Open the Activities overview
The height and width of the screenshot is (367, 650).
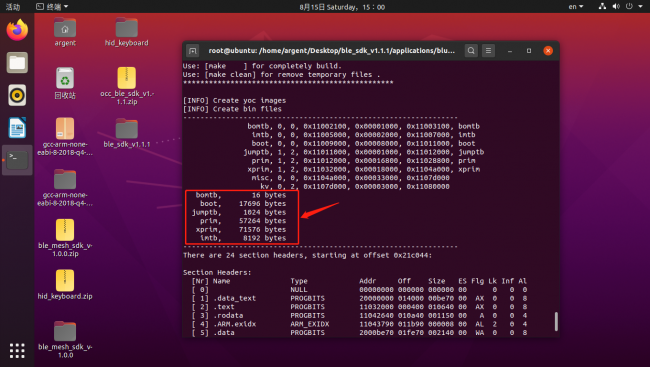(x=13, y=7)
